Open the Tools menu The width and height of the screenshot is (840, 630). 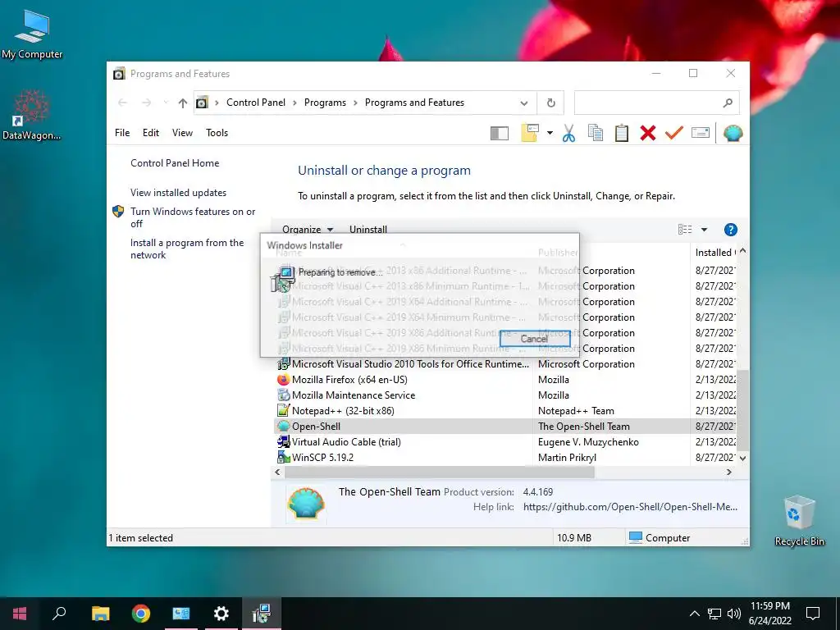pyautogui.click(x=217, y=133)
